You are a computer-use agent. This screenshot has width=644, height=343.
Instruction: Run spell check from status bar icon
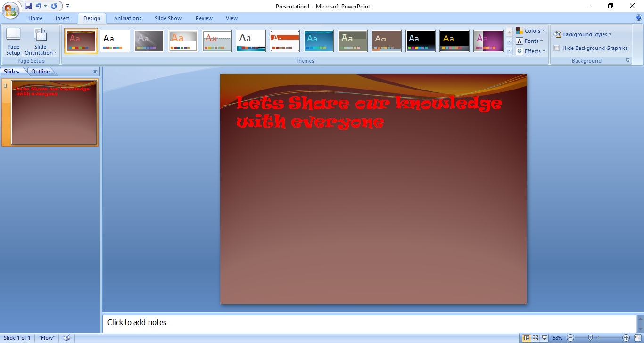[x=66, y=338]
